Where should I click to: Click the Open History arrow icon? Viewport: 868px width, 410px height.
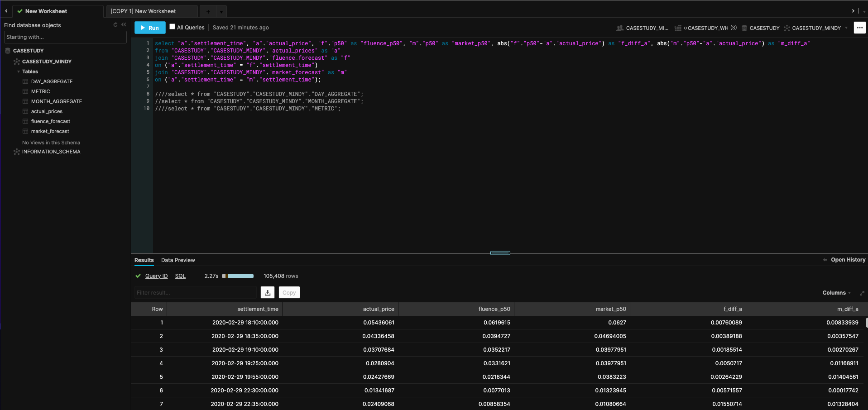click(825, 260)
